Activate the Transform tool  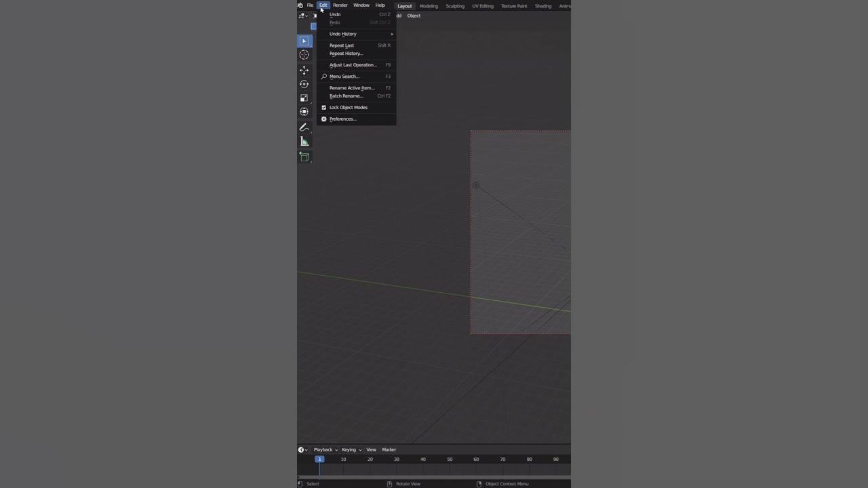point(304,112)
